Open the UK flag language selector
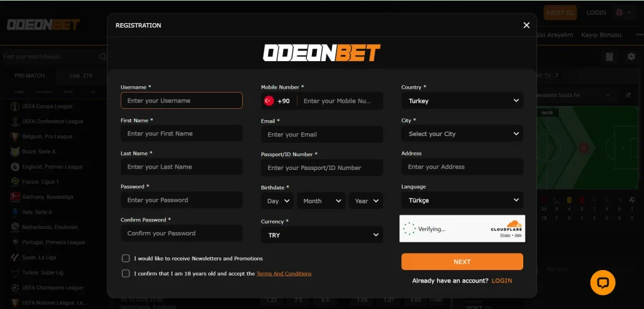The height and width of the screenshot is (309, 644). (623, 13)
